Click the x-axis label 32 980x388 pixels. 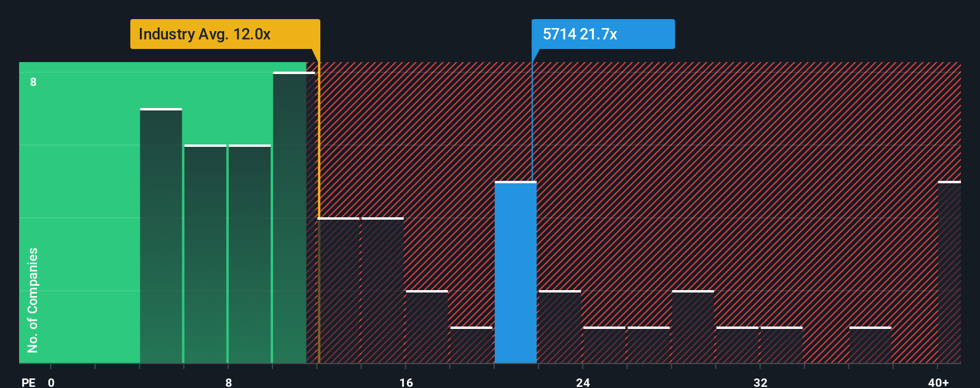761,382
